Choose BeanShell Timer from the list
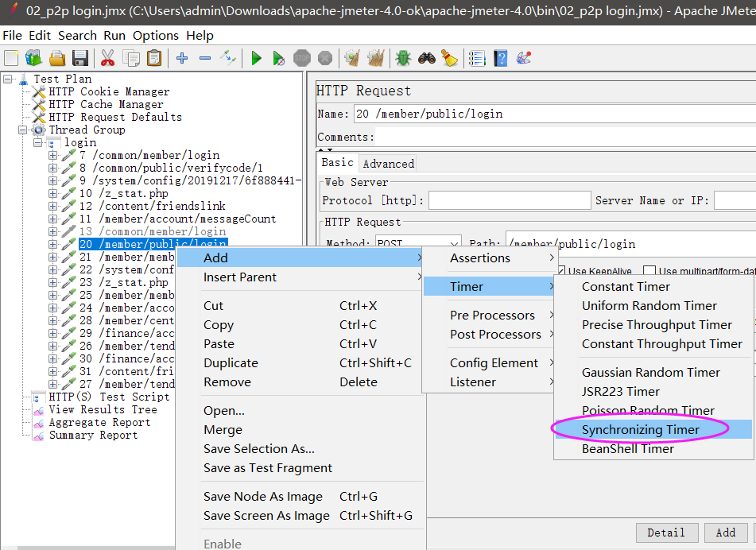The width and height of the screenshot is (756, 550). pyautogui.click(x=653, y=449)
